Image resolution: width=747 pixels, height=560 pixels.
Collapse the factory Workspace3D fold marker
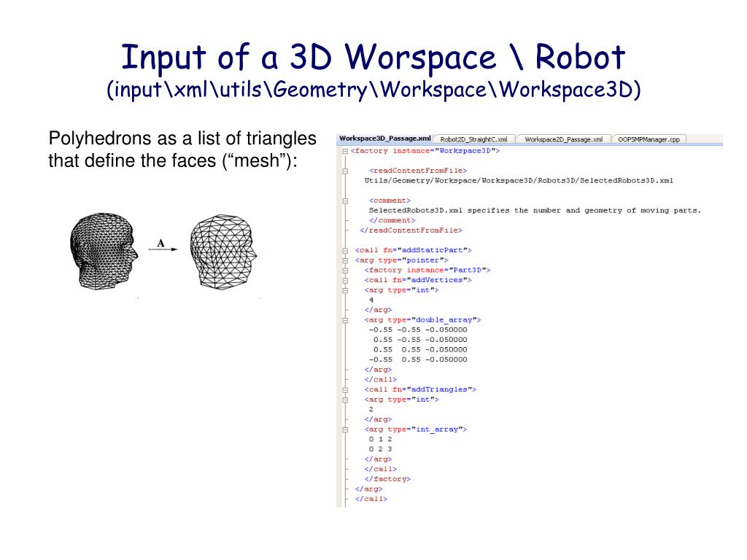point(345,151)
